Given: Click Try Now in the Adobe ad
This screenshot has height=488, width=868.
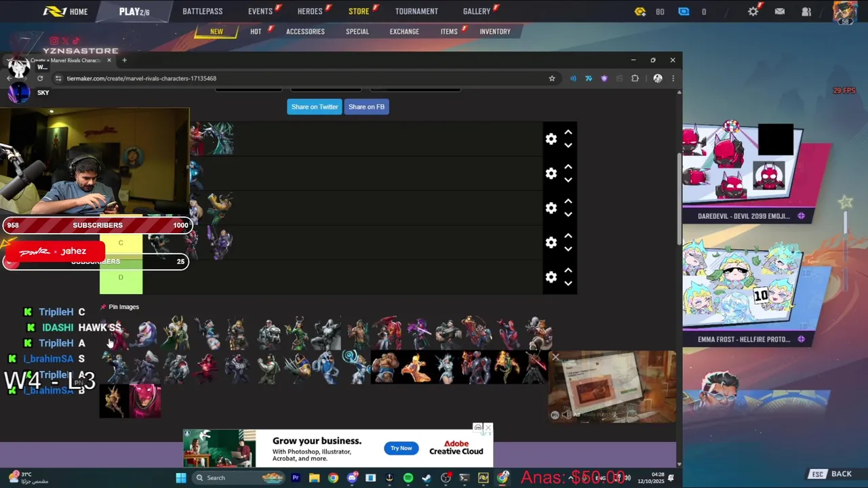Looking at the screenshot, I should pos(401,448).
